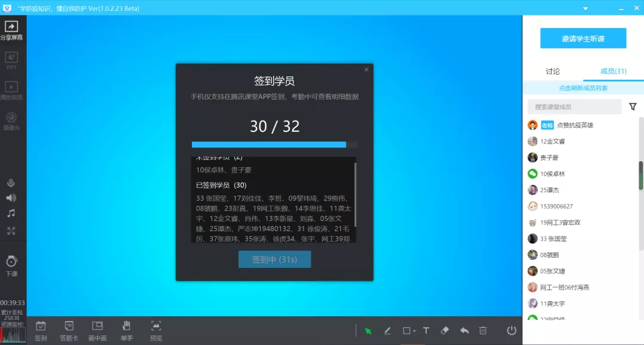Click the 举手 raise hand icon

tap(126, 330)
